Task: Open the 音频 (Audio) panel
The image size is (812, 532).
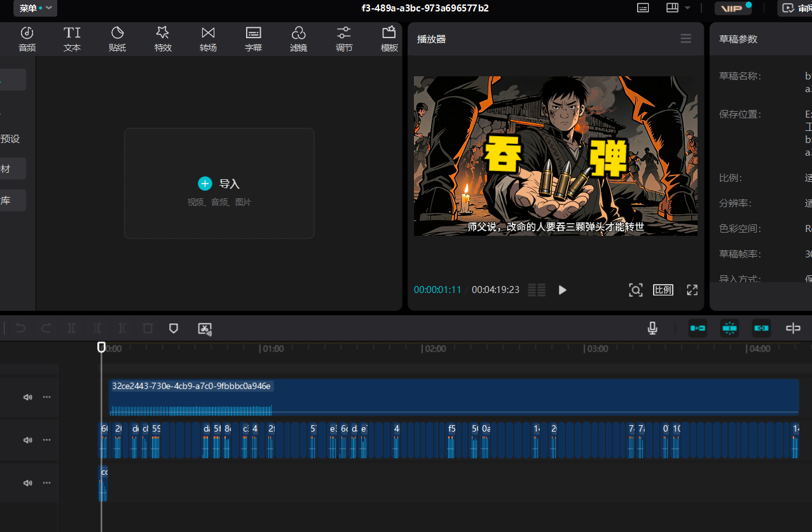Action: click(x=27, y=39)
